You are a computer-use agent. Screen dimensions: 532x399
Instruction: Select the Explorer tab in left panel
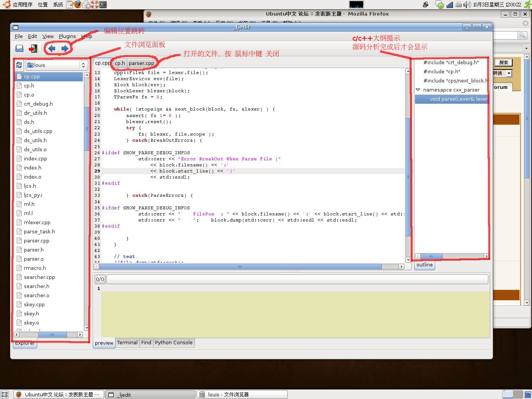(25, 343)
